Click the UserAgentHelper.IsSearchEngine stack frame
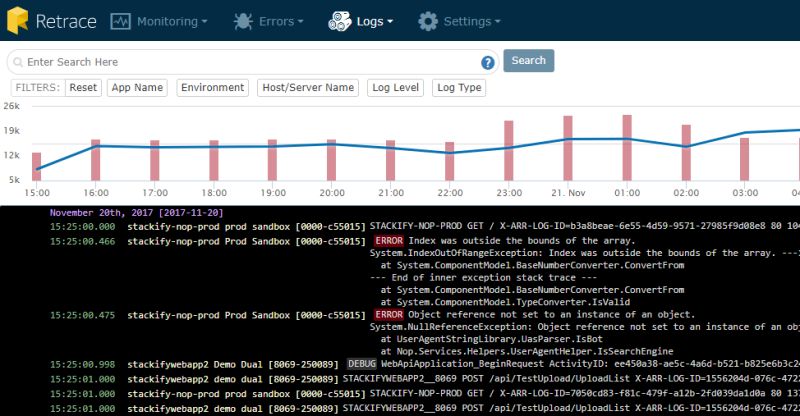The image size is (800, 416). 527,351
